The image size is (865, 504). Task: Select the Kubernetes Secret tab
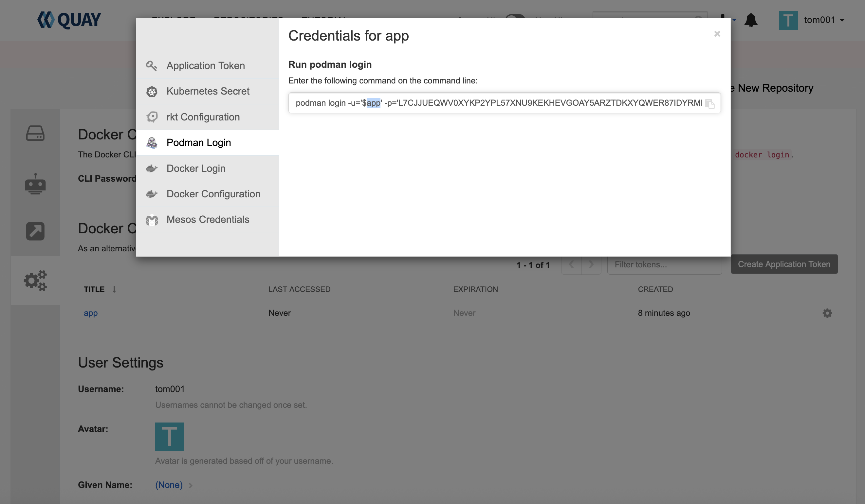(x=208, y=91)
